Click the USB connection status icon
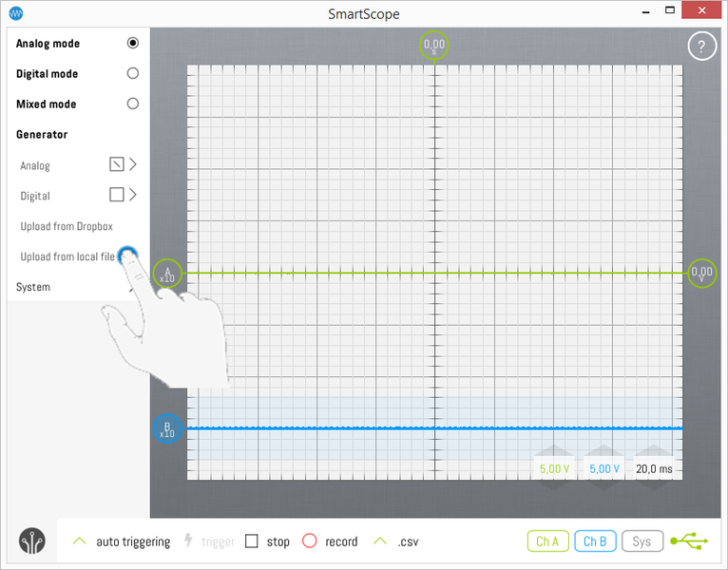The height and width of the screenshot is (570, 728). coord(689,541)
